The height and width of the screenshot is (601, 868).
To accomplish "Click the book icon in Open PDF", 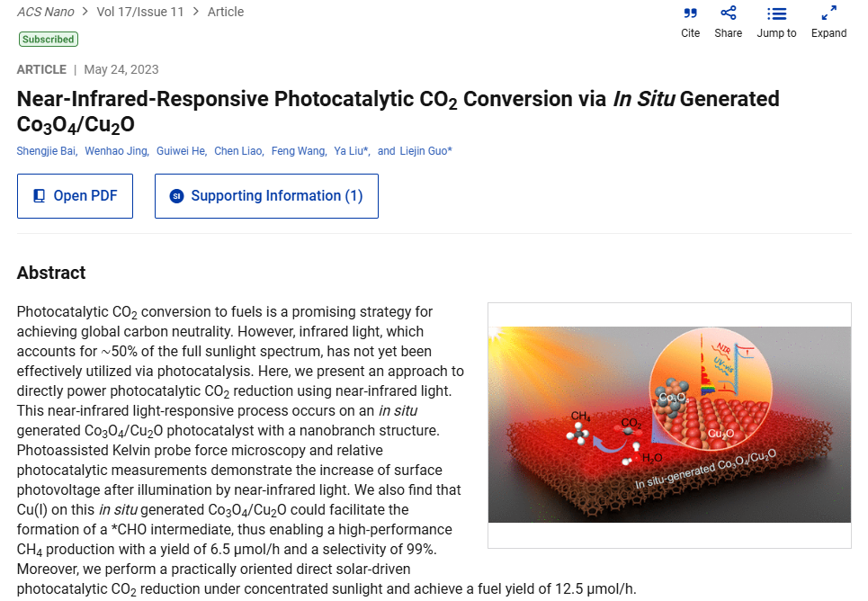I will click(40, 196).
